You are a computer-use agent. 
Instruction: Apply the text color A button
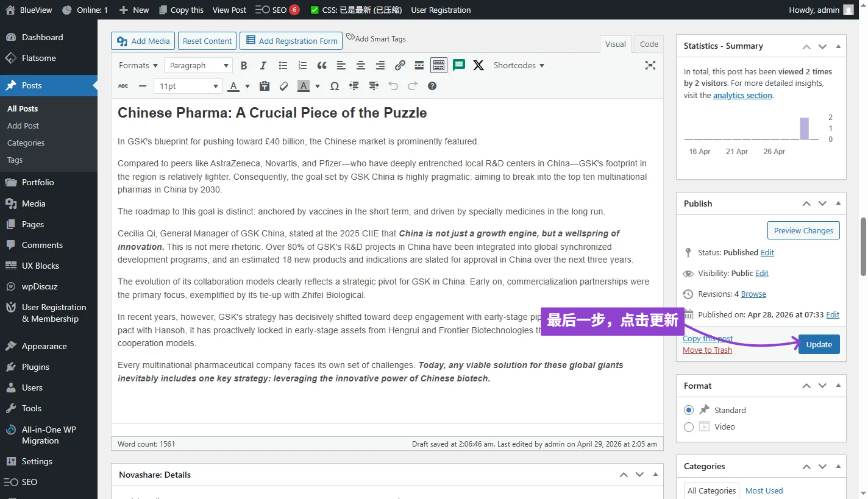click(x=233, y=86)
